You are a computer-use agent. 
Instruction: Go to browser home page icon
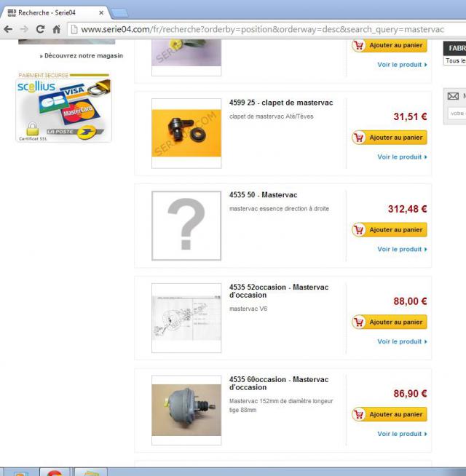click(57, 29)
